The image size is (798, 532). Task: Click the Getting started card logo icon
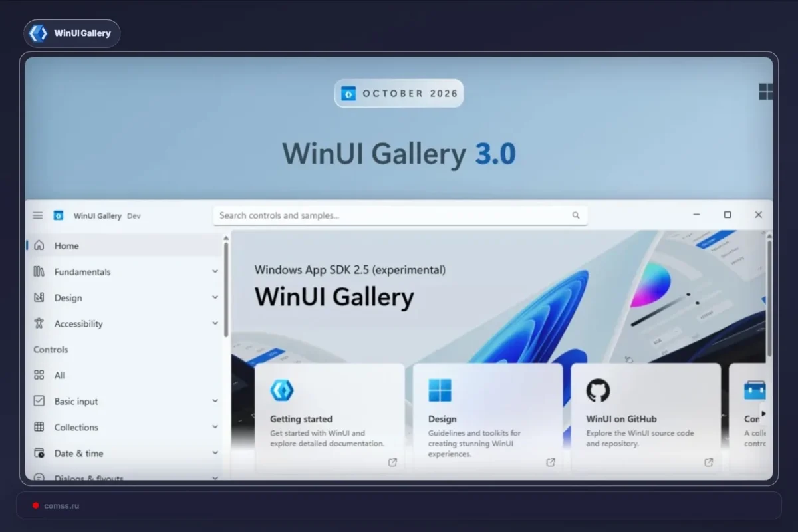pos(282,390)
